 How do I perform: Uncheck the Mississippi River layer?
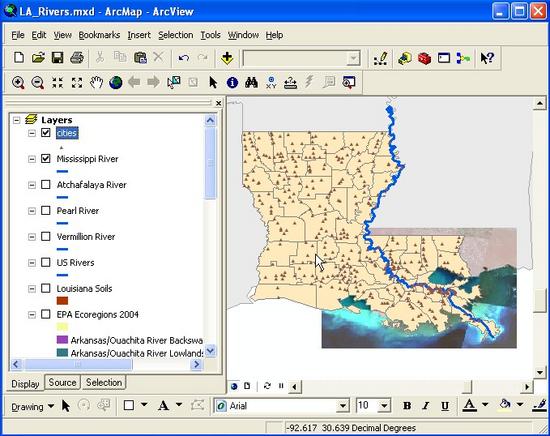tap(46, 159)
